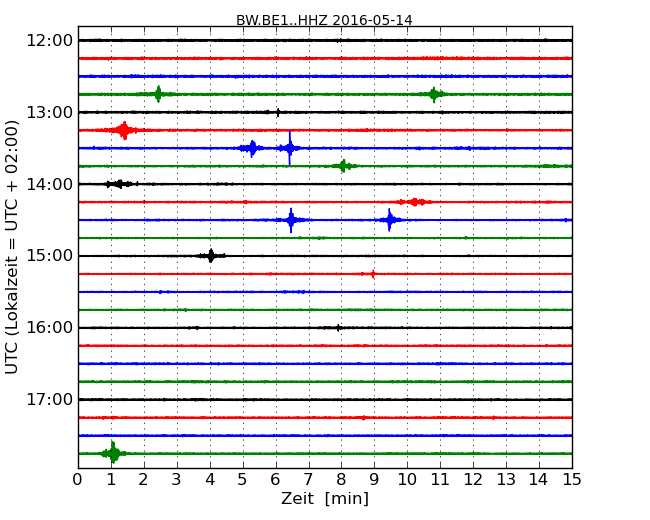
Task: Click the 7 minute tick label
Action: click(308, 480)
